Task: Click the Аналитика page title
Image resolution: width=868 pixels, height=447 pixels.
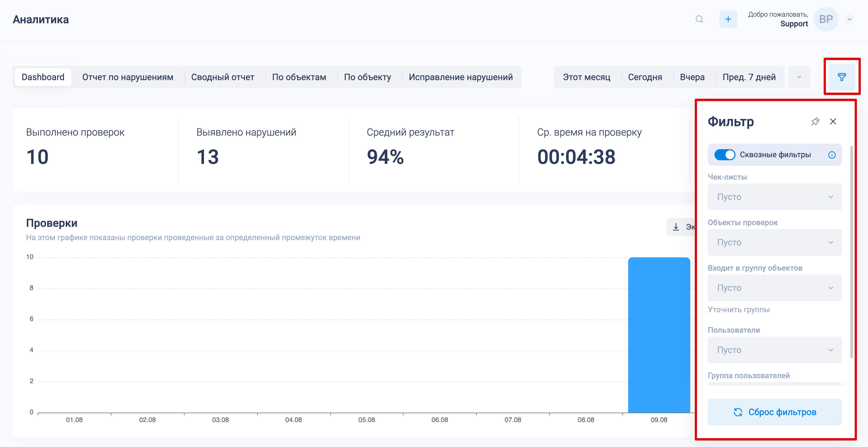Action: click(41, 20)
